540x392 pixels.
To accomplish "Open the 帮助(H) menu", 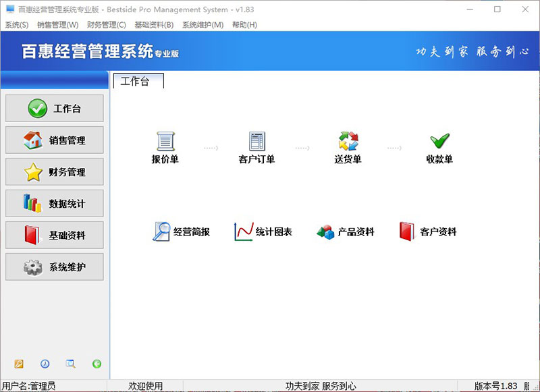I will [244, 25].
